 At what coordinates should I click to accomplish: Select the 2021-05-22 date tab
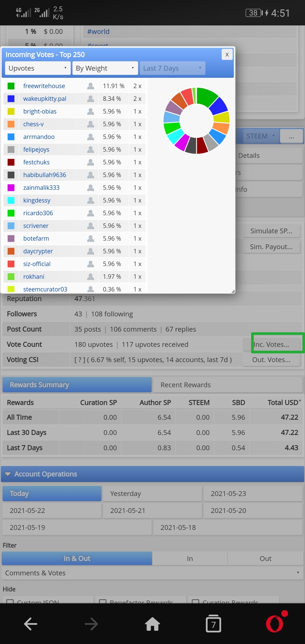click(x=52, y=510)
